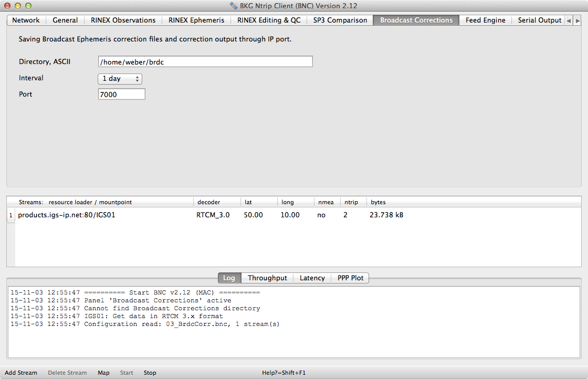Click the Port input field
This screenshot has height=379, width=588.
click(121, 94)
